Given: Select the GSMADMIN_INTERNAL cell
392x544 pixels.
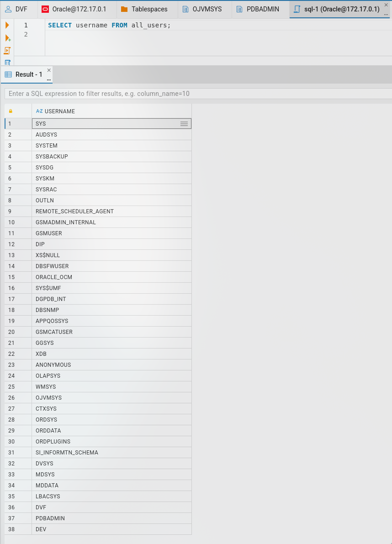Looking at the screenshot, I should pyautogui.click(x=111, y=222).
